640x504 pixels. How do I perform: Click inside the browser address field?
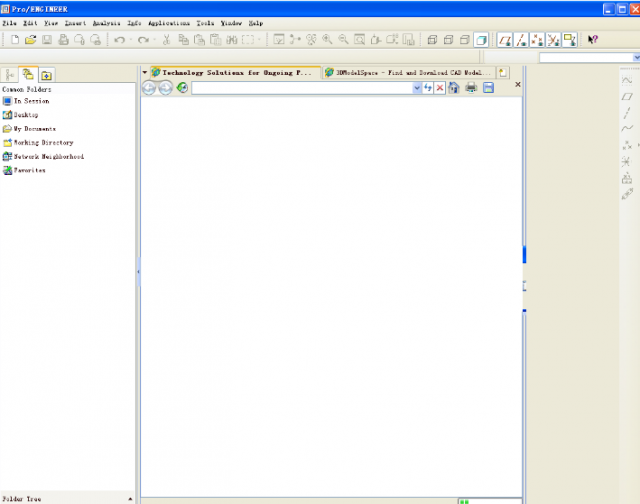coord(300,88)
